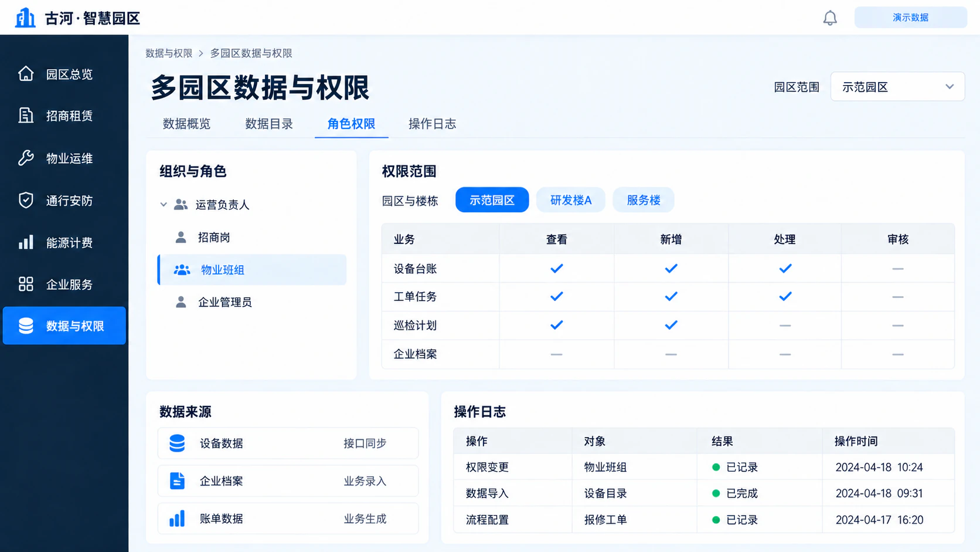Click the 物业运维 wrench icon
980x552 pixels.
[26, 158]
